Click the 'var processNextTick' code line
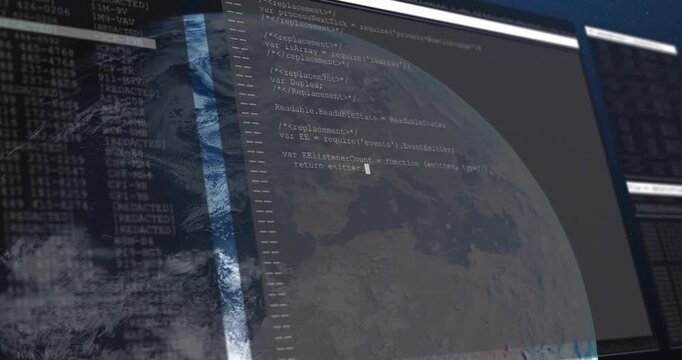This screenshot has width=682, height=360. [x=371, y=30]
